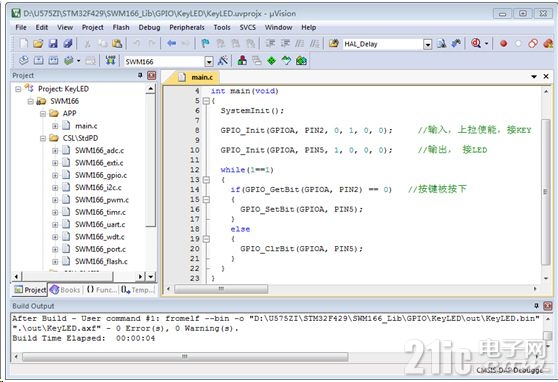Image resolution: width=558 pixels, height=382 pixels.
Task: Click the Incremental Find icon
Action: click(456, 43)
